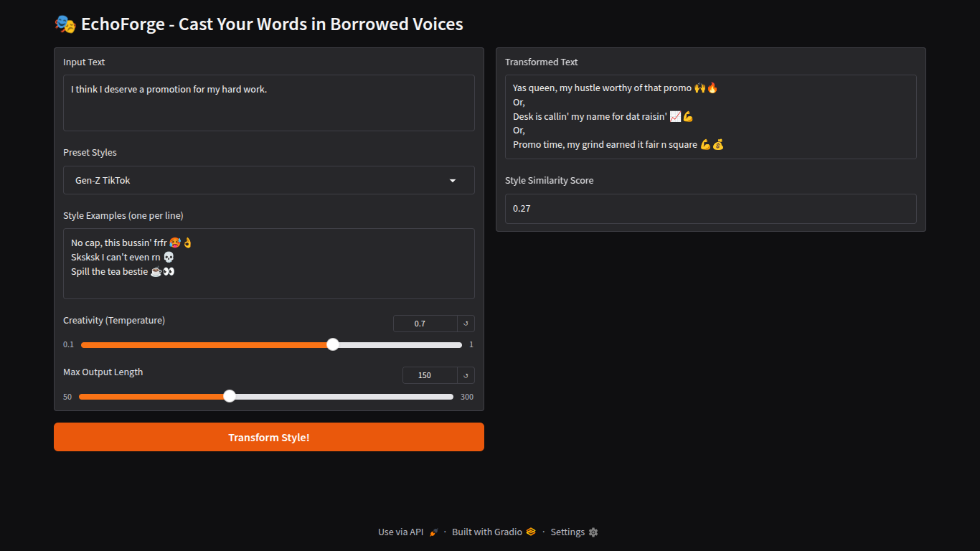Reset the Max Output Length value
The image size is (980, 551).
[x=466, y=375]
